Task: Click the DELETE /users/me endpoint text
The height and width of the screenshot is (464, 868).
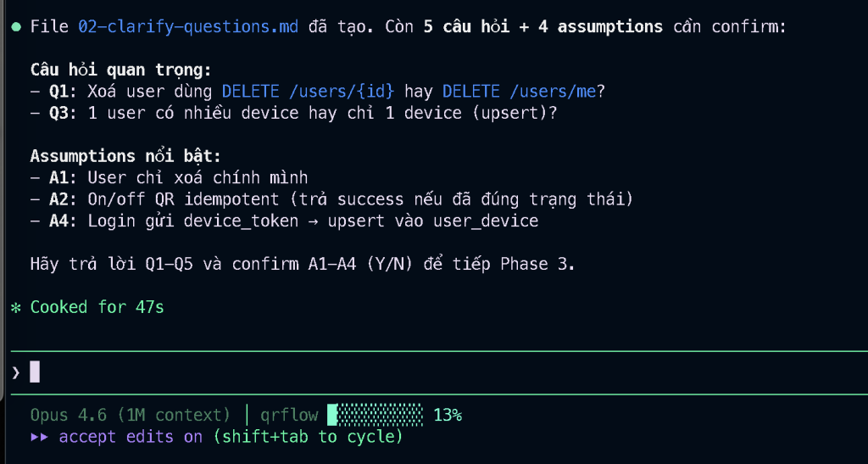Action: coord(521,91)
